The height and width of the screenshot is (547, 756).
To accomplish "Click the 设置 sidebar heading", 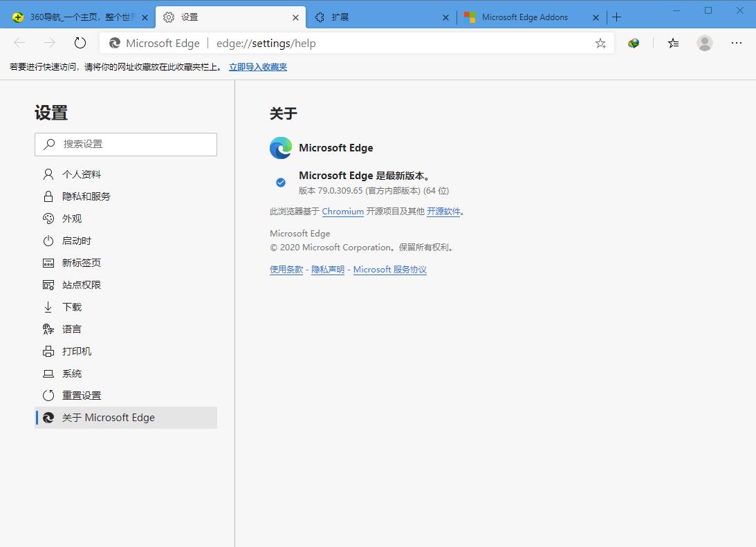I will click(51, 113).
